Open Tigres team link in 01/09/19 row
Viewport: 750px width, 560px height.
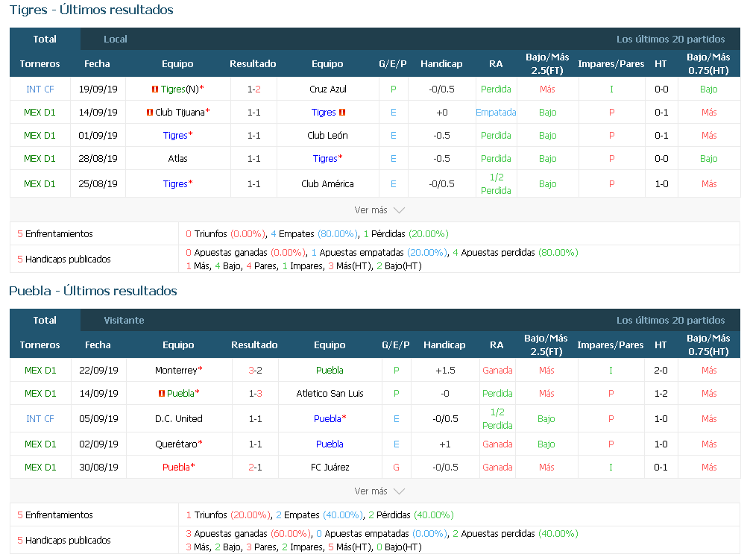coord(175,135)
